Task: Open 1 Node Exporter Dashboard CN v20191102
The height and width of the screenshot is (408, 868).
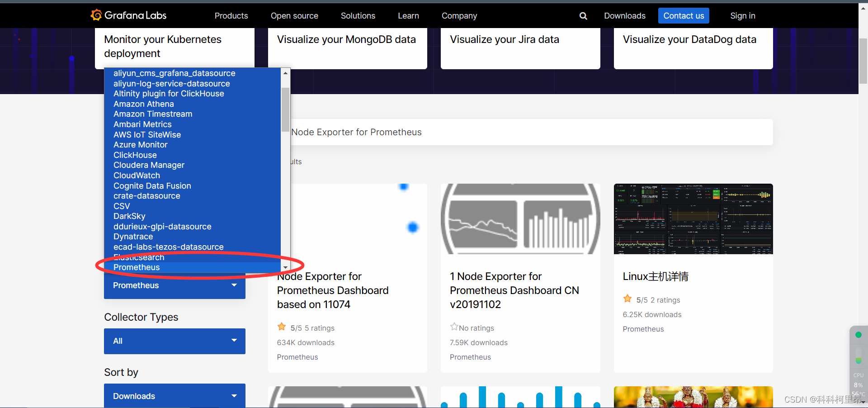Action: 514,290
